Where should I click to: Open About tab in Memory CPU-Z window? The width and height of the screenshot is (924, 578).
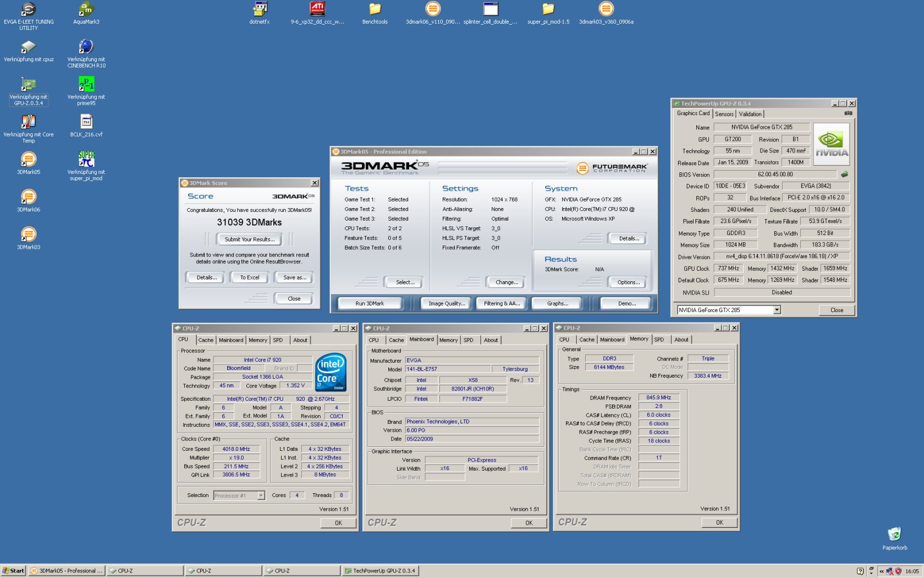(681, 340)
